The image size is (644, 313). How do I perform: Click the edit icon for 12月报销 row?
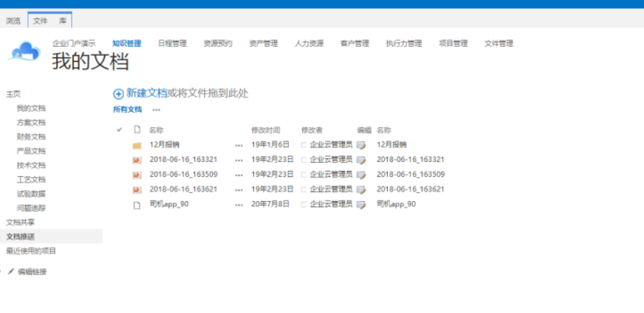click(361, 144)
